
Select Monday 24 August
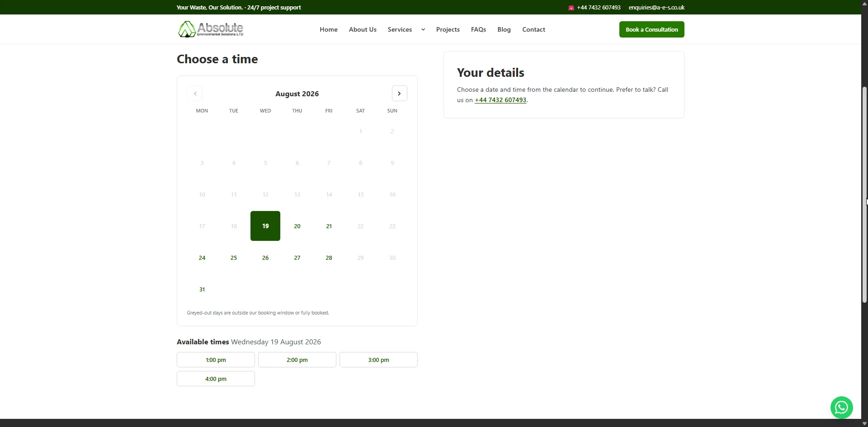[x=202, y=258]
